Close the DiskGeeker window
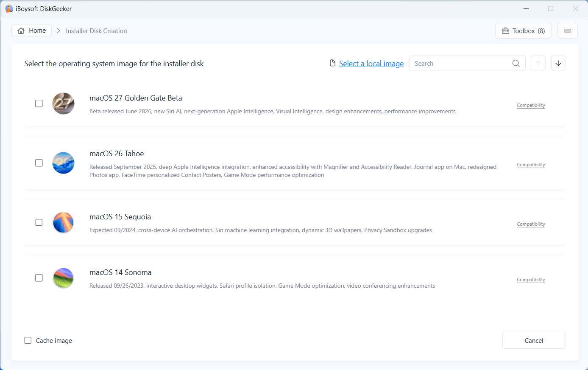 pos(575,8)
